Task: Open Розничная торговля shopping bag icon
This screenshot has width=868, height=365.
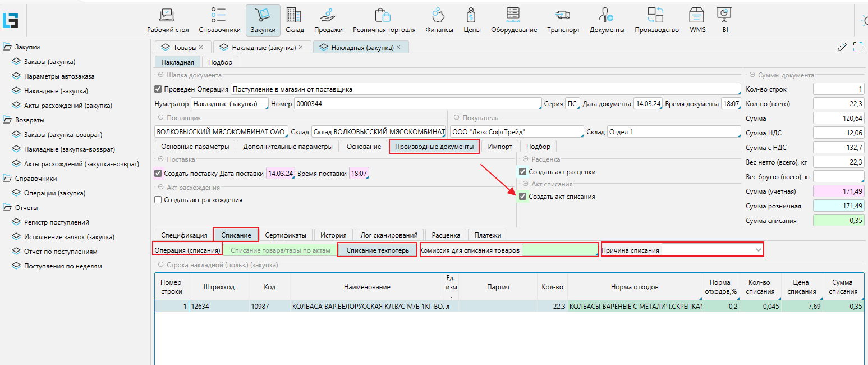Action: tap(384, 16)
